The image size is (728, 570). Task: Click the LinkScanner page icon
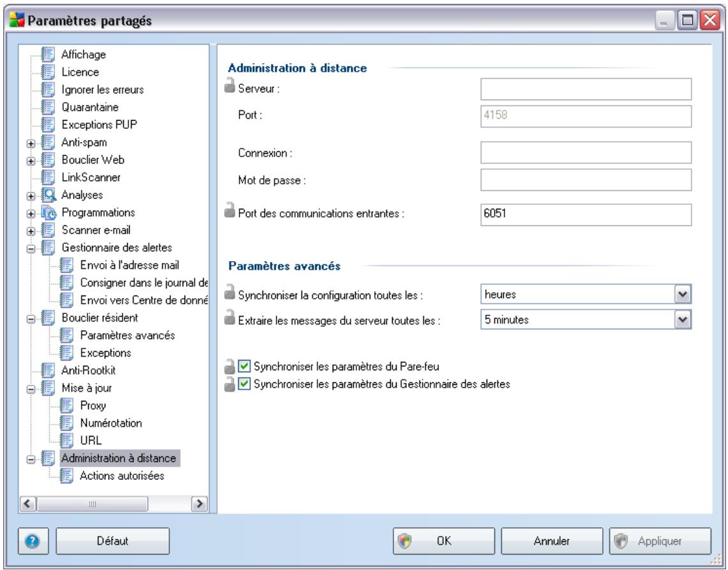tap(48, 177)
